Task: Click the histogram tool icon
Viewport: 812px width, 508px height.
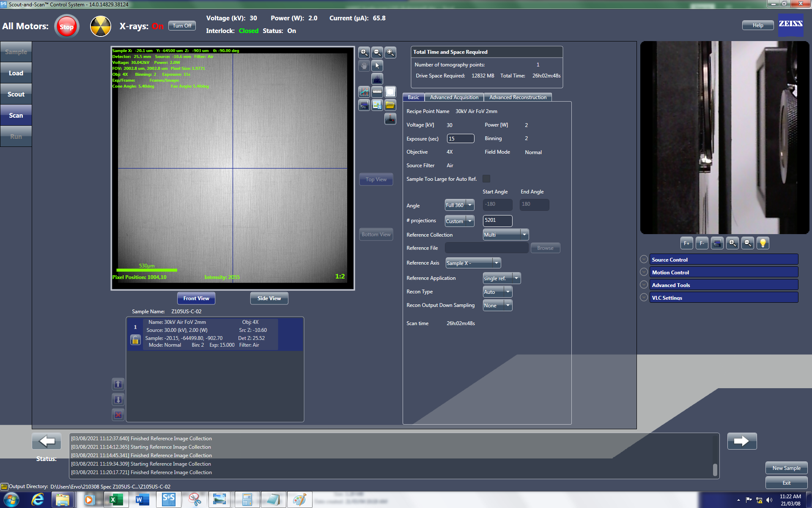Action: 377,79
